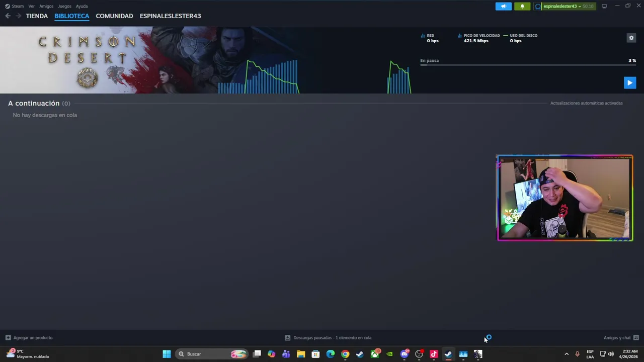Click the 'A continuación' queue heading
The width and height of the screenshot is (644, 362).
click(x=34, y=103)
